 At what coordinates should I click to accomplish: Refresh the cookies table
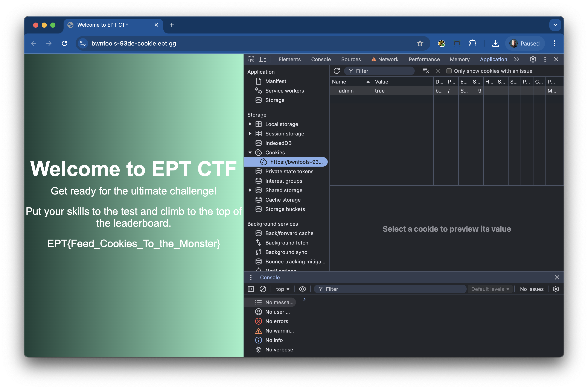tap(337, 71)
